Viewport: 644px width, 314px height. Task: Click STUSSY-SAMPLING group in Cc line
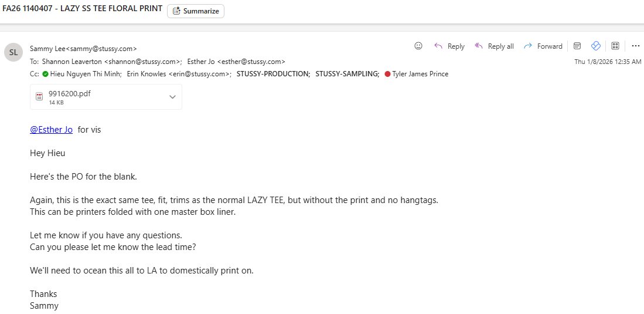pos(347,74)
